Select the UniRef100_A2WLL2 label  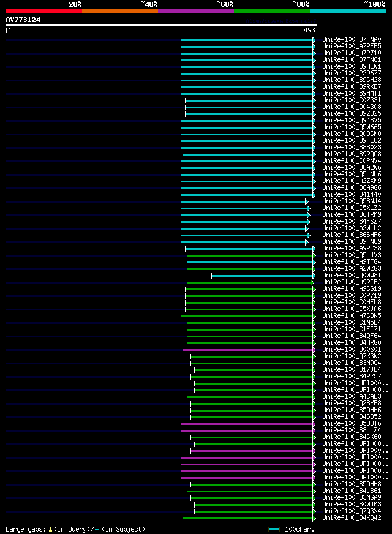352,228
